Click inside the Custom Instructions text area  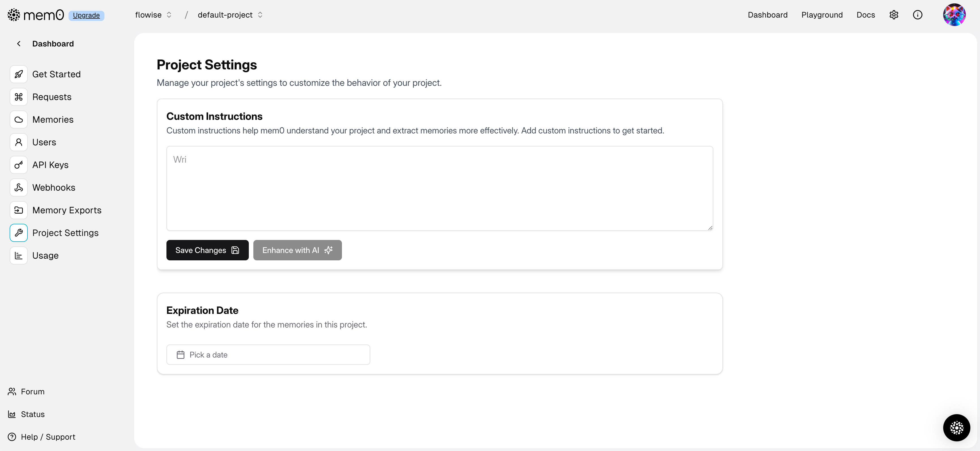[x=439, y=188]
